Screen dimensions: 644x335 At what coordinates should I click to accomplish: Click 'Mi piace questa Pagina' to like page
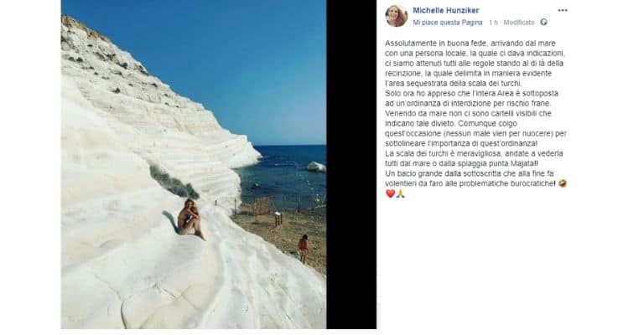pyautogui.click(x=447, y=23)
